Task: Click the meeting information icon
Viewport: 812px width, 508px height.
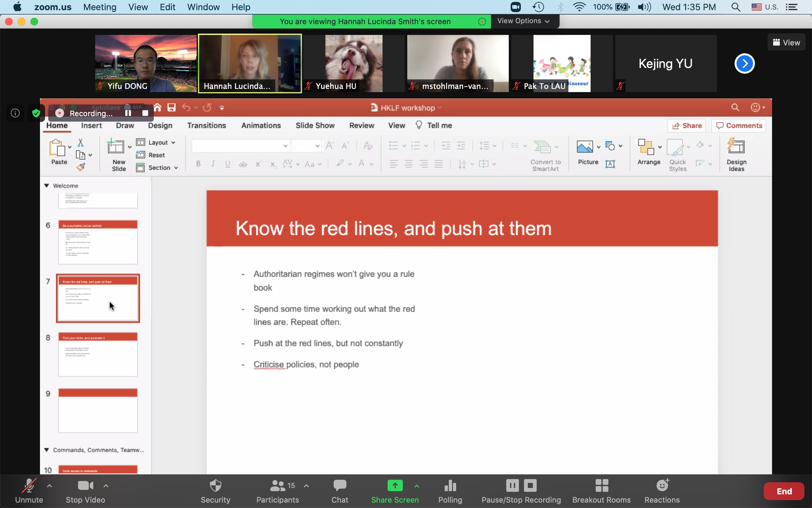Action: tap(16, 113)
